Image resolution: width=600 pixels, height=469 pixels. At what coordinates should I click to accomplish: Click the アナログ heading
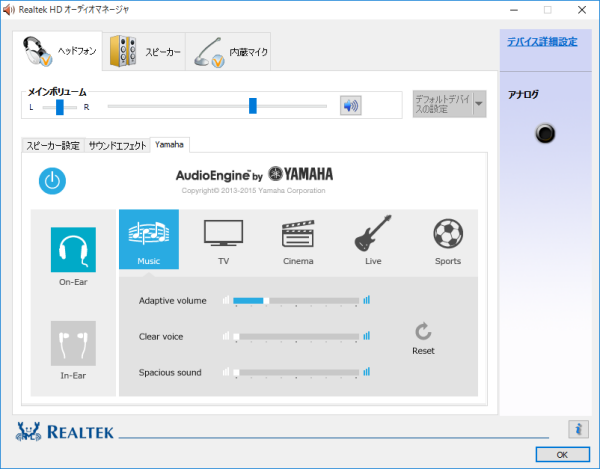click(523, 94)
